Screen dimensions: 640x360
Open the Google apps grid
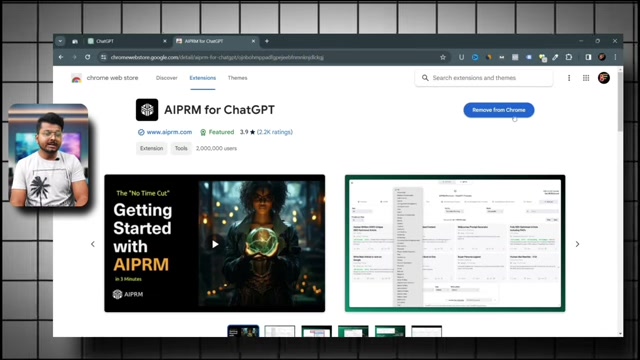coord(586,78)
